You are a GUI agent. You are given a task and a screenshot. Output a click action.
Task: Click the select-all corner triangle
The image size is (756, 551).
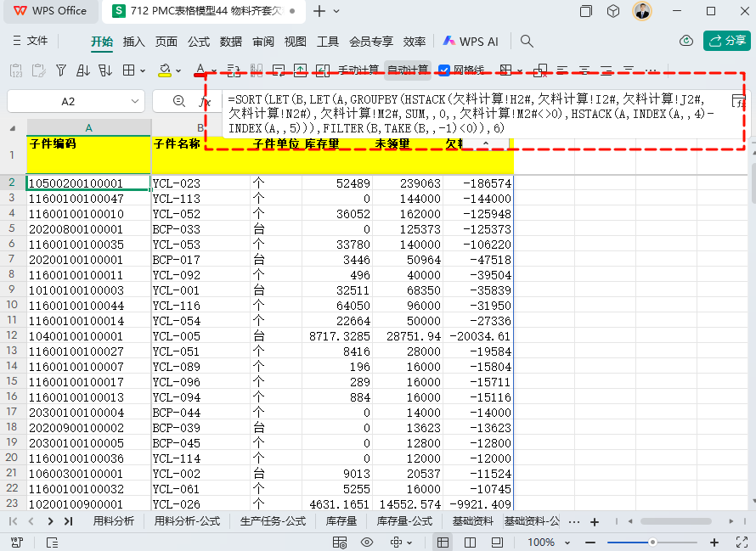(13, 128)
